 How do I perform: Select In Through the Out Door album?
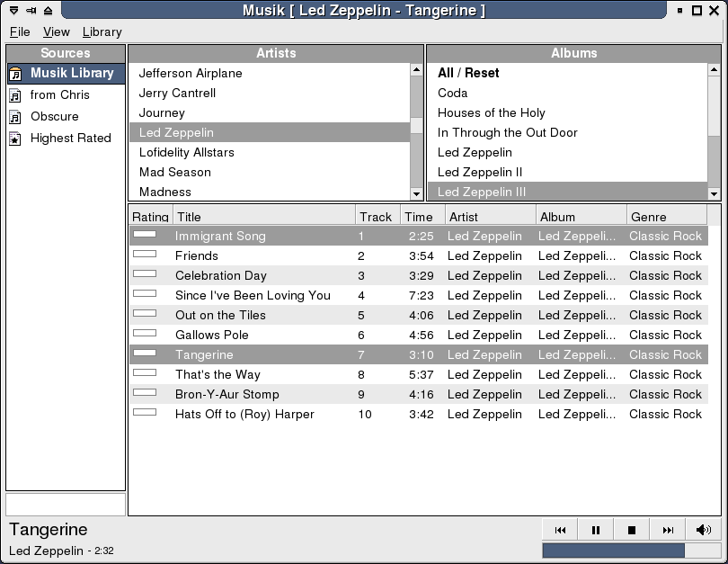[567, 132]
